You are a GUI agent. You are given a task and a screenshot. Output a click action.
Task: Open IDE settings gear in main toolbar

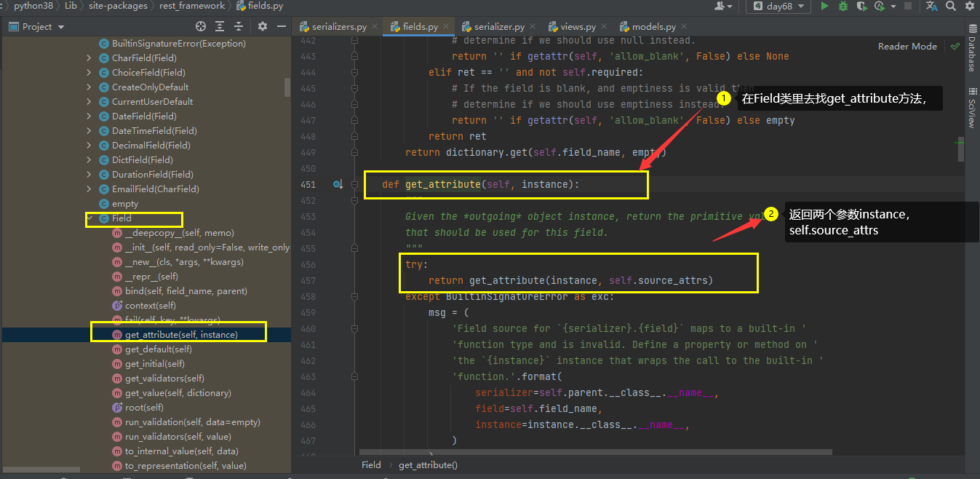click(x=970, y=6)
